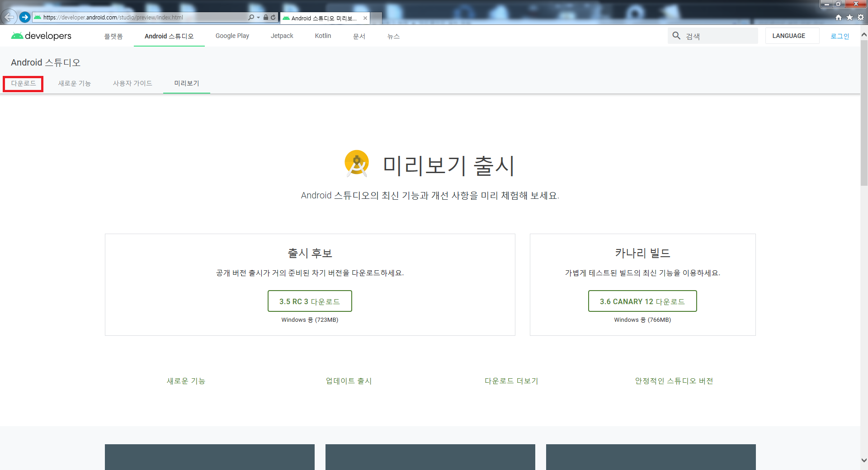Click the Windows 용 (766MB) text

(642, 320)
